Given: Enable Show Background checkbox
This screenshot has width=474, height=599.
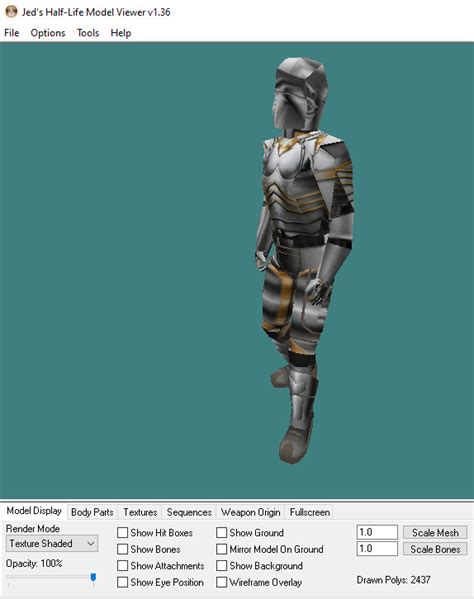Looking at the screenshot, I should coord(222,565).
